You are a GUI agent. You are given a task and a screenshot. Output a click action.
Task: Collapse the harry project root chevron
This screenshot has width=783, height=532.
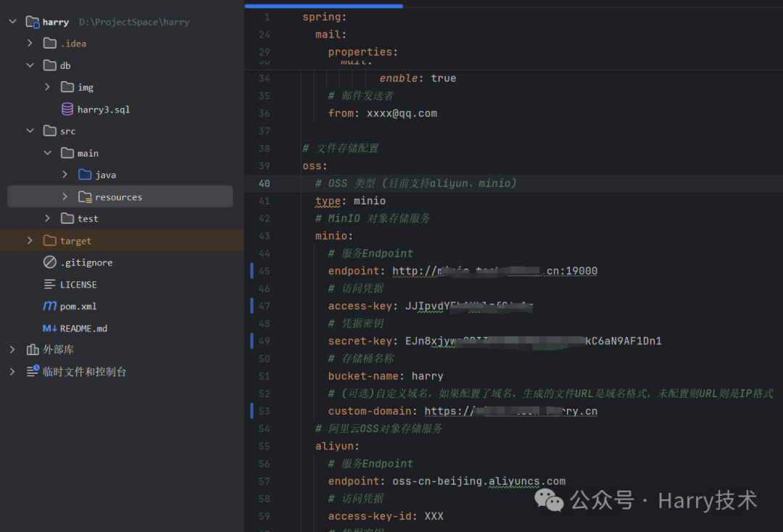click(12, 22)
